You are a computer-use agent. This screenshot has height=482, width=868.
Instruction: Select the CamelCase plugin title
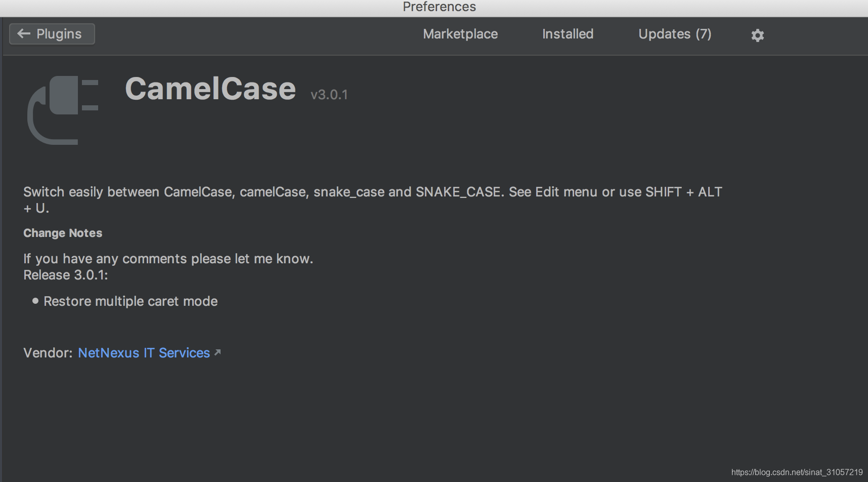[x=210, y=89]
